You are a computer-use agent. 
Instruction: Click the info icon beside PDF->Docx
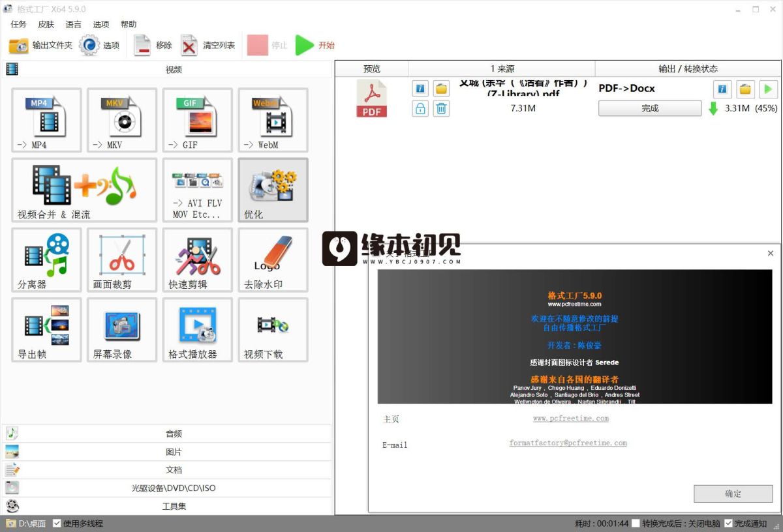pyautogui.click(x=722, y=89)
